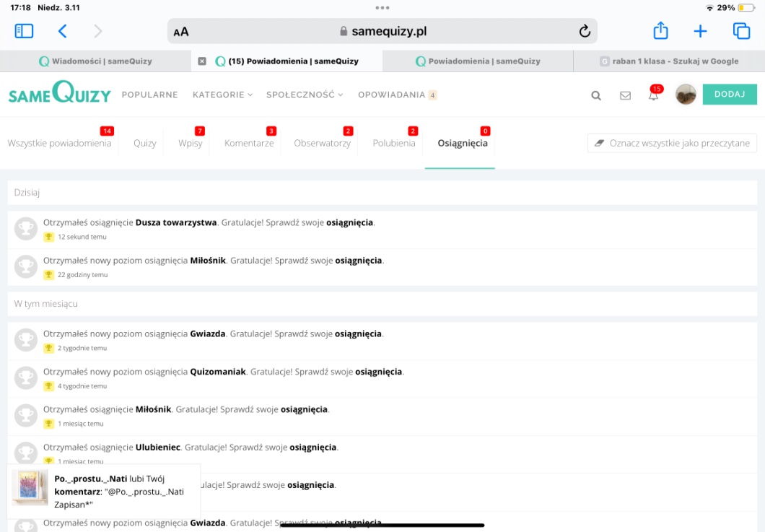765x532 pixels.
Task: Open the site search magnifier icon
Action: [596, 95]
